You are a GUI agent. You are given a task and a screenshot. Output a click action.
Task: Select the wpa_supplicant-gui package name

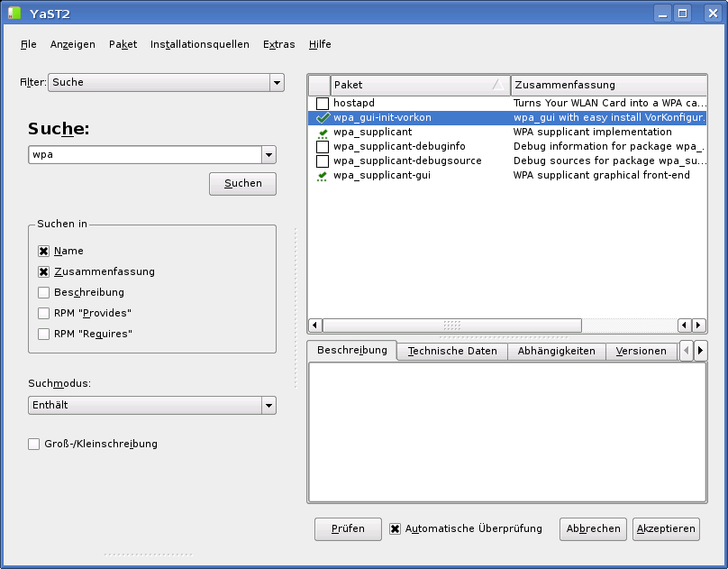coord(382,175)
